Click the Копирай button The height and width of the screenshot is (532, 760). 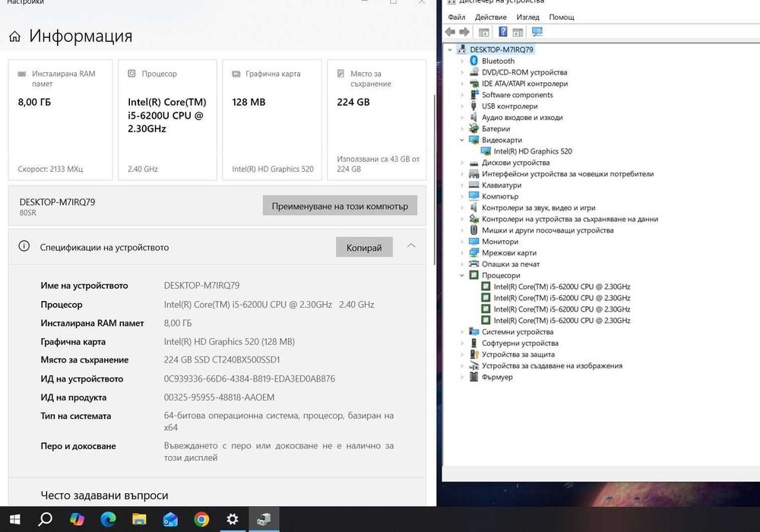[x=364, y=247]
